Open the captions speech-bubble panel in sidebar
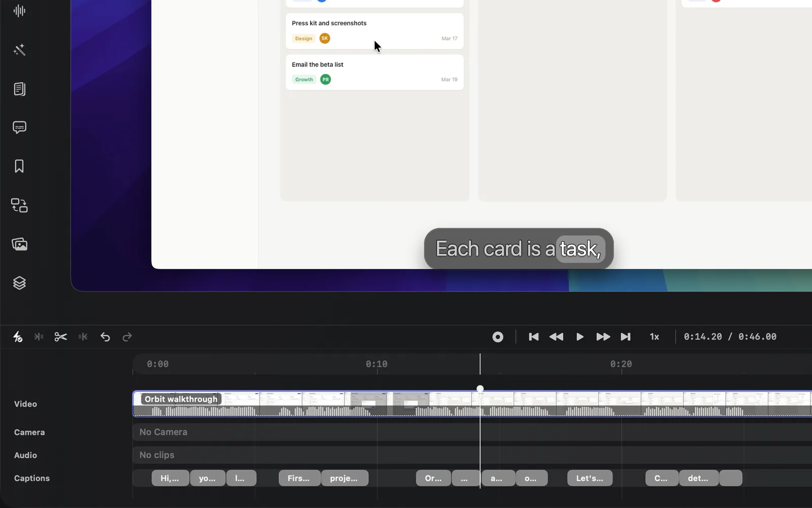Screen dimensions: 812x508 tap(19, 128)
